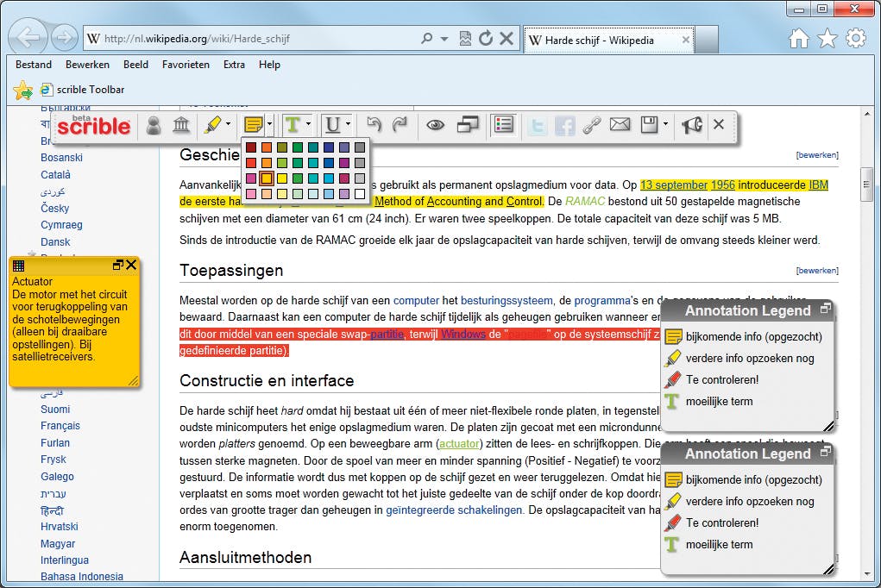
Task: Share the page on Facebook
Action: (x=564, y=126)
